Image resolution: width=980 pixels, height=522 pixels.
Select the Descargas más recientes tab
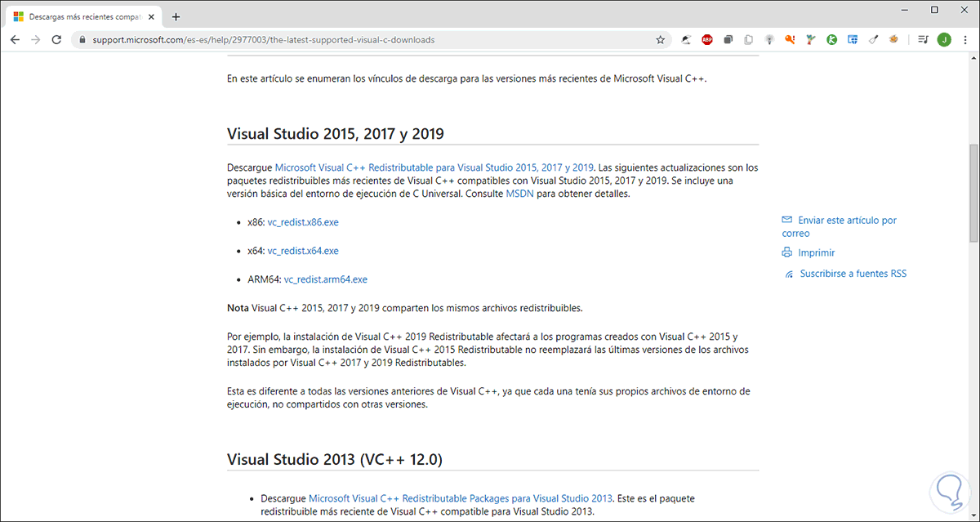[84, 16]
